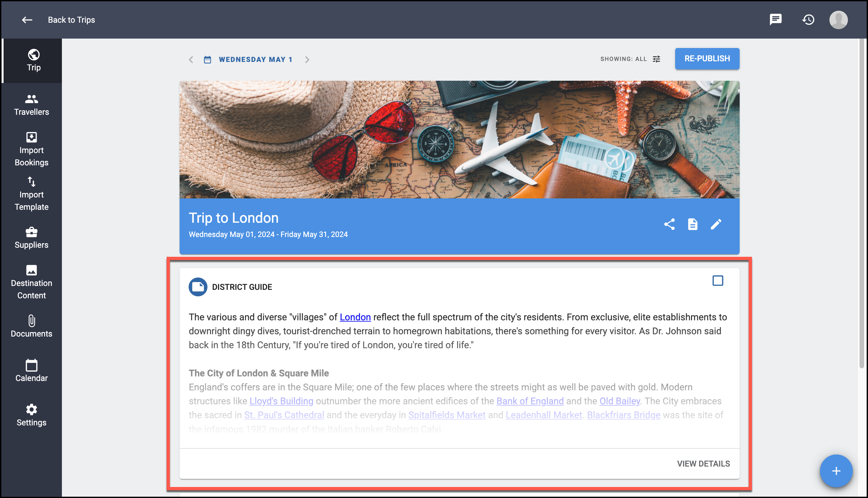
Task: Click the Wednesday May 1 date label
Action: pyautogui.click(x=255, y=60)
